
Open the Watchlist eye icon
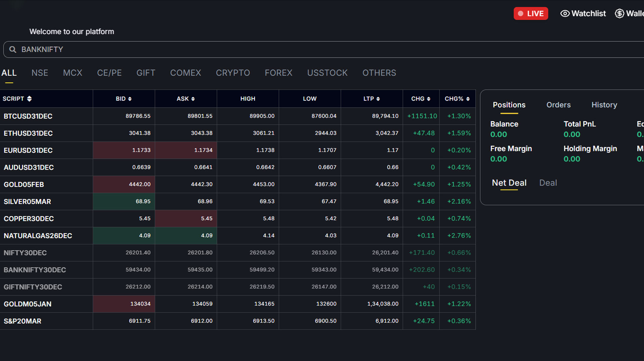click(x=565, y=13)
